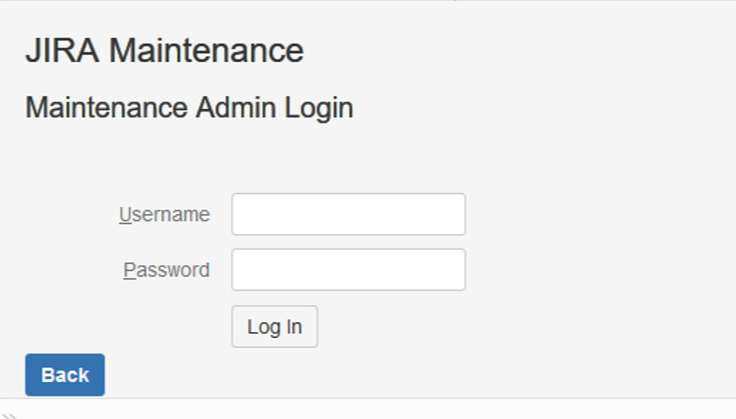Click the Username input field
This screenshot has width=736, height=419.
348,214
